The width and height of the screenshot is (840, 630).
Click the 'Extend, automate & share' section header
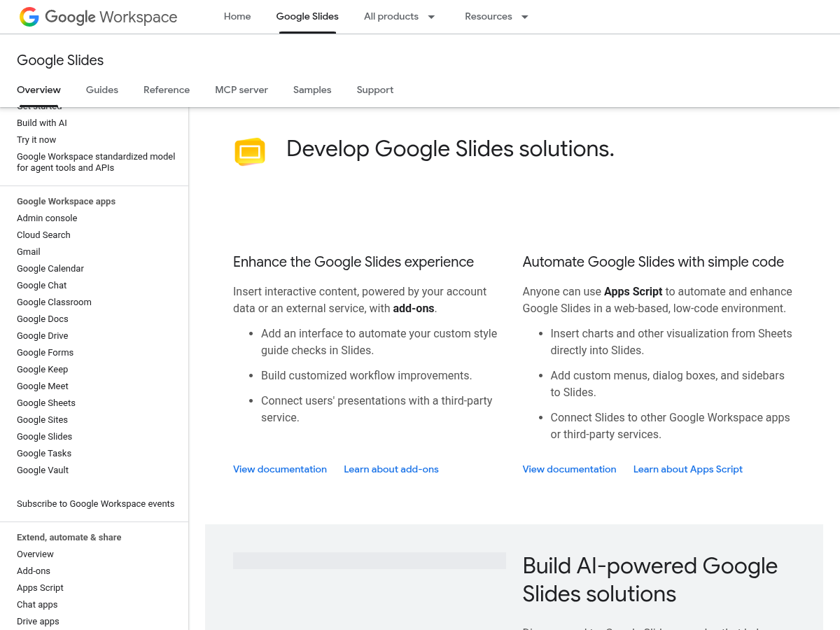(69, 537)
